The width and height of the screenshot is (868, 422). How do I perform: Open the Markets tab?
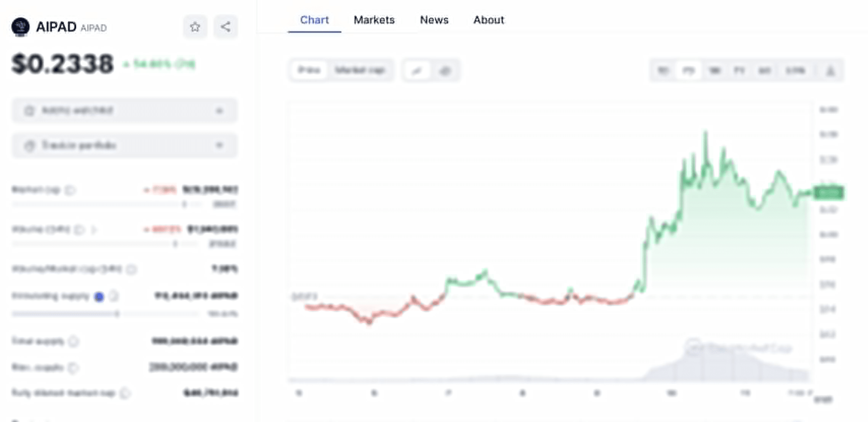tap(374, 20)
